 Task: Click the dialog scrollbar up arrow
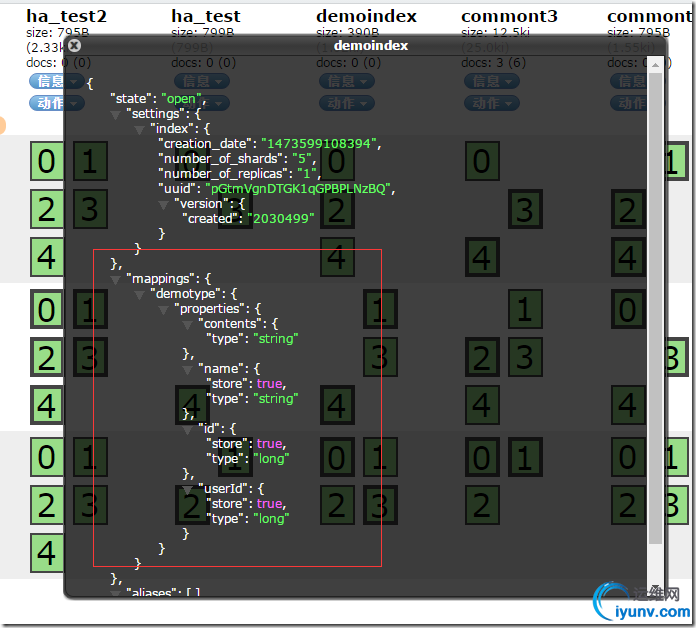tap(655, 65)
